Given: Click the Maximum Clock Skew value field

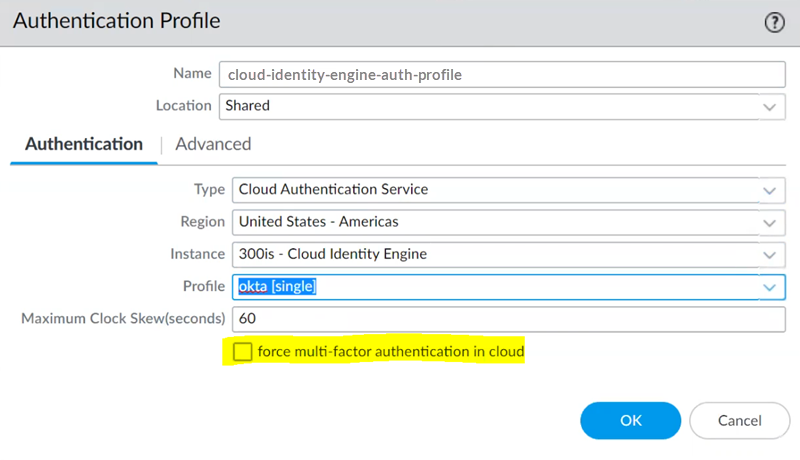Looking at the screenshot, I should (x=508, y=319).
